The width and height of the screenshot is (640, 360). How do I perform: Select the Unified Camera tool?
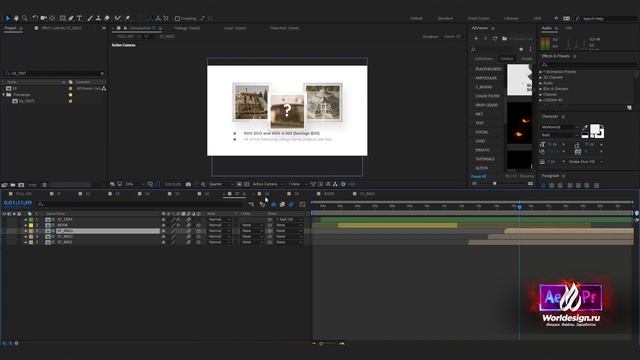pos(44,18)
